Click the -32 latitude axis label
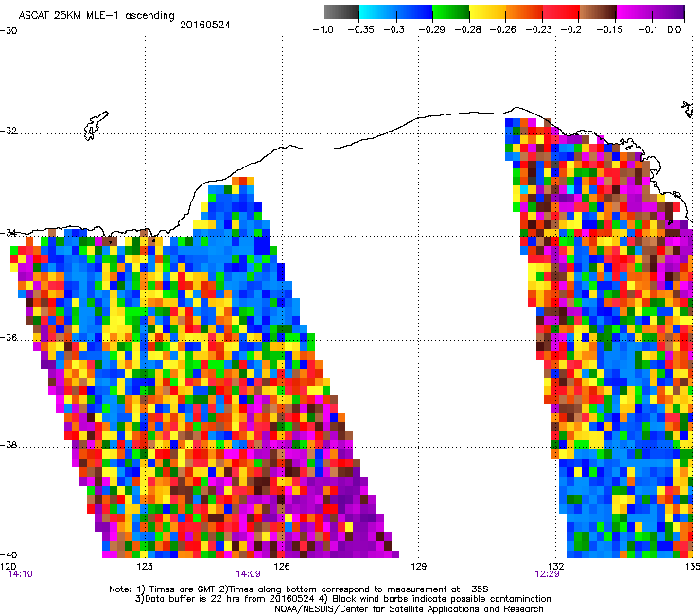The height and width of the screenshot is (615, 700). [x=9, y=131]
